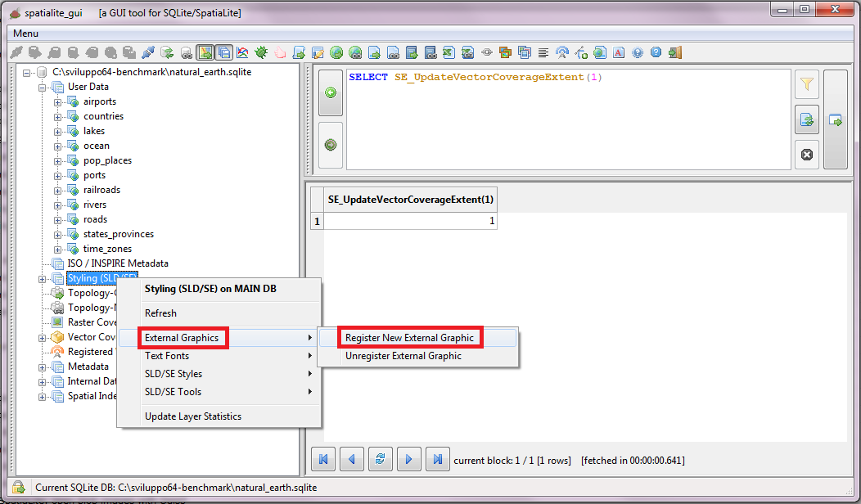Viewport: 861px width, 504px height.
Task: Select Unregister External Graphic
Action: tap(418, 356)
